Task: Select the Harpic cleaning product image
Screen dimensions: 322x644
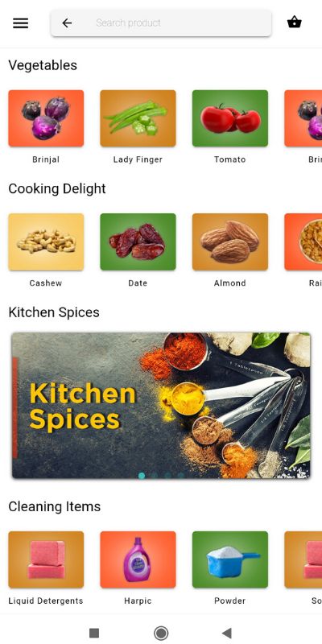Action: (x=138, y=559)
